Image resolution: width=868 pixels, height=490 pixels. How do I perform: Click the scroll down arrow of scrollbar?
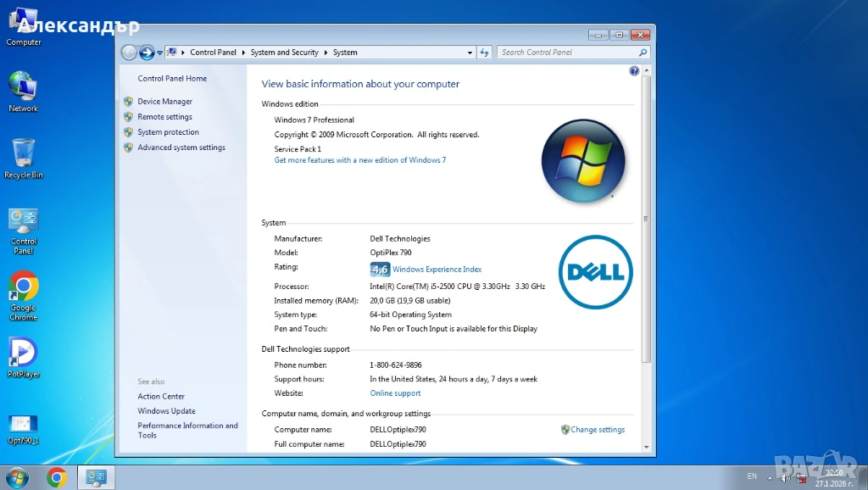coord(647,446)
